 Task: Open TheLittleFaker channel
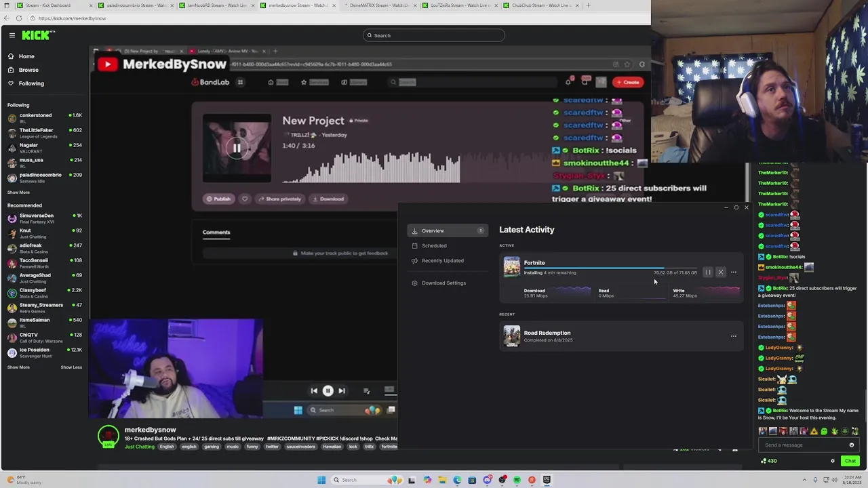point(44,133)
